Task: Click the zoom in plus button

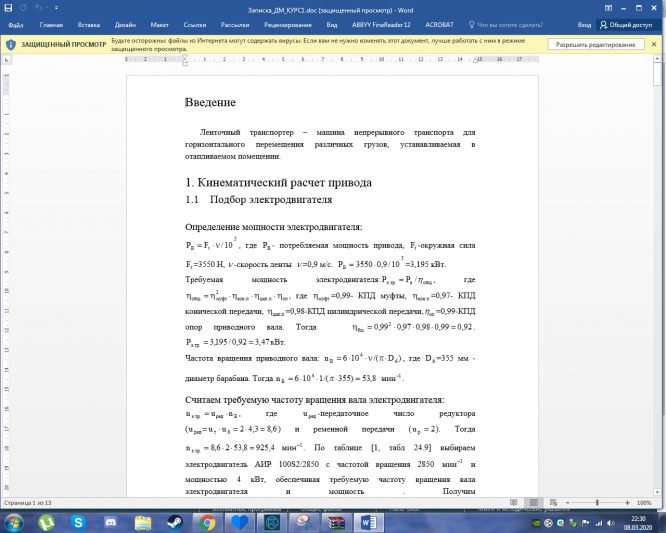Action: click(627, 502)
